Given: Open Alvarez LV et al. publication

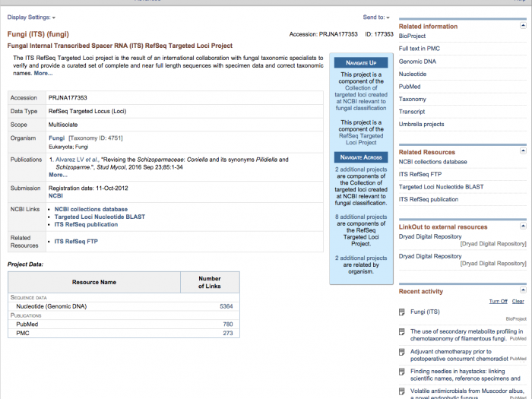Looking at the screenshot, I should click(77, 160).
